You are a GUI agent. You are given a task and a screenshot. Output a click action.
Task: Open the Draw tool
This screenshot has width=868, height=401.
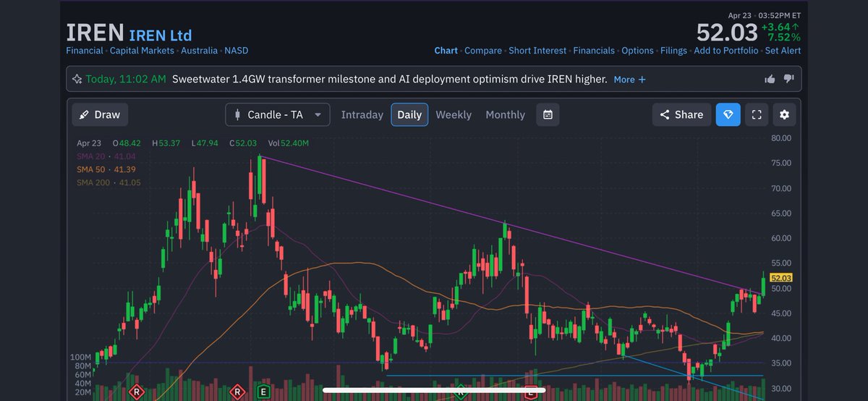[x=101, y=114]
